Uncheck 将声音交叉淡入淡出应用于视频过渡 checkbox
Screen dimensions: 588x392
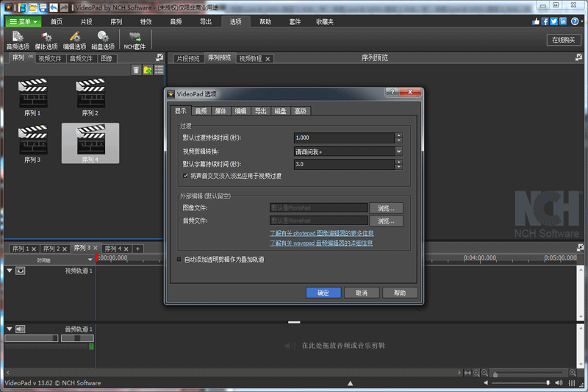pyautogui.click(x=185, y=176)
